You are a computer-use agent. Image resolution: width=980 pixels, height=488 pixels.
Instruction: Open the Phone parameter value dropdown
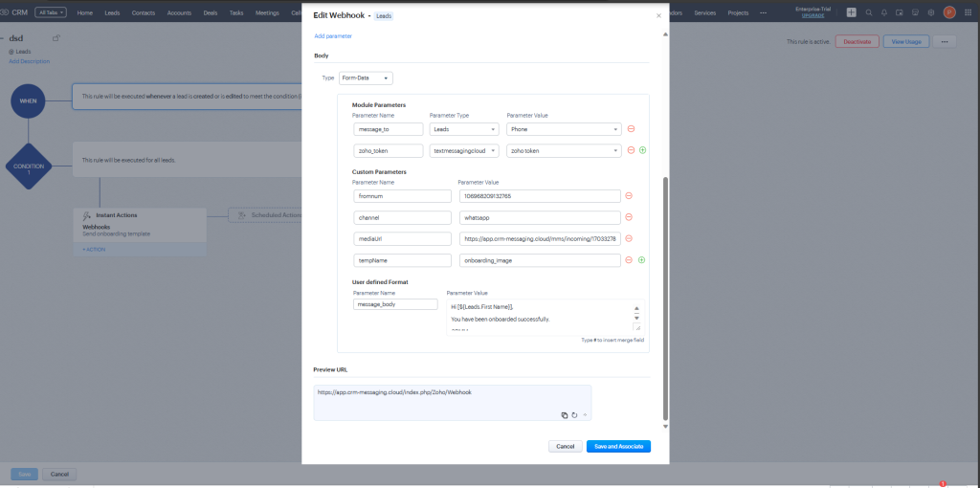(564, 129)
